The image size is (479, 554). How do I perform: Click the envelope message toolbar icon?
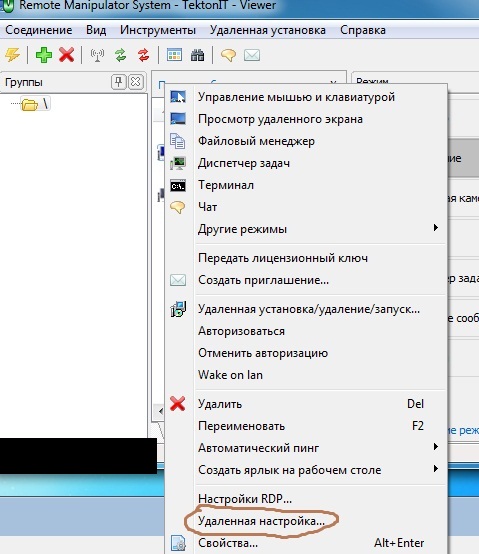click(252, 55)
